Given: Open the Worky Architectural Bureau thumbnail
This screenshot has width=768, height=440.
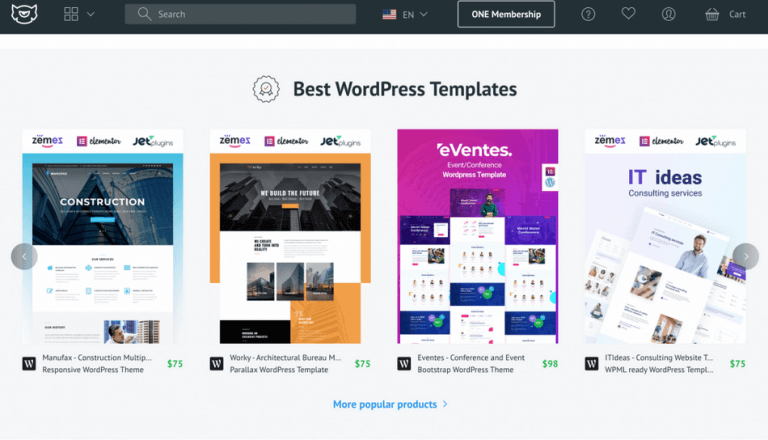Looking at the screenshot, I should [x=290, y=236].
